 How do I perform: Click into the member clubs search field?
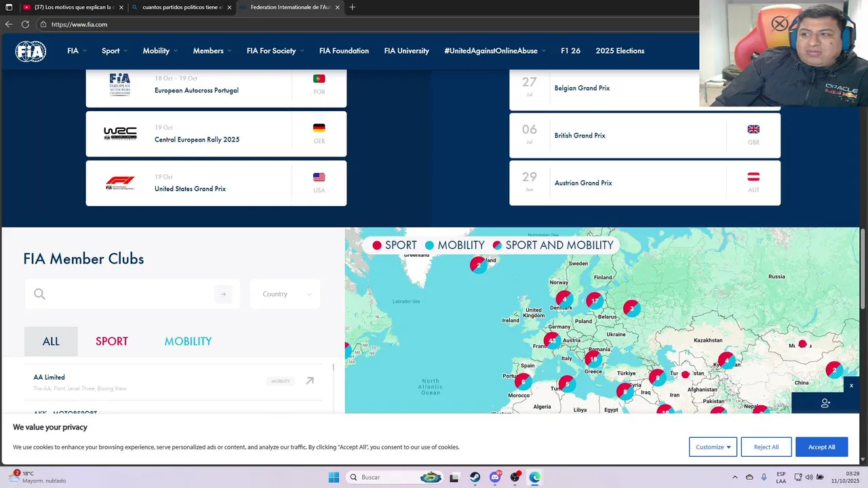coord(132,294)
